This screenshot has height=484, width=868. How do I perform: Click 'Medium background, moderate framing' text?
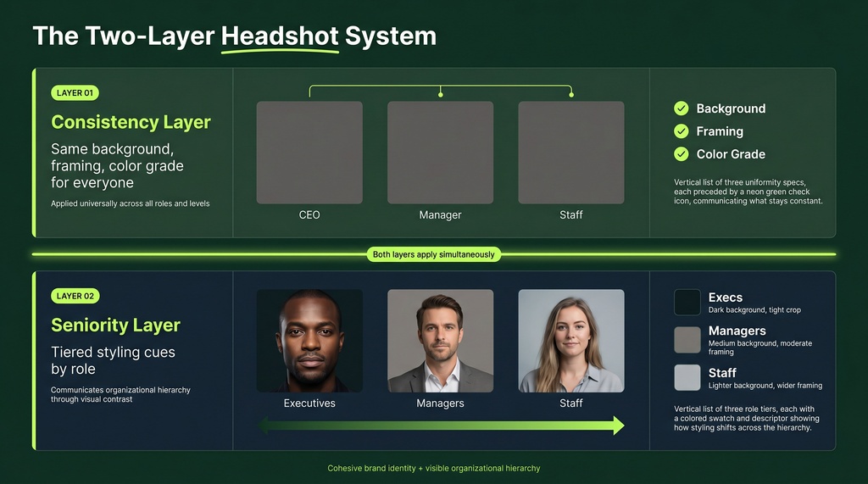point(760,348)
